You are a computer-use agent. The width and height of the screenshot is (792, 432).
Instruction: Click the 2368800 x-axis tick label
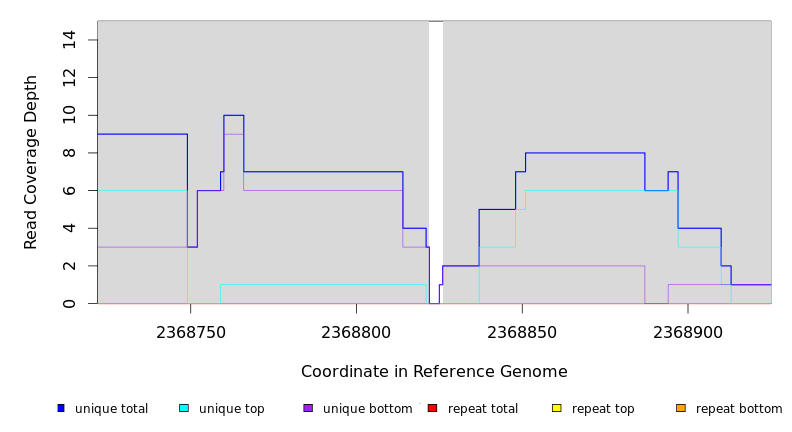pyautogui.click(x=357, y=332)
